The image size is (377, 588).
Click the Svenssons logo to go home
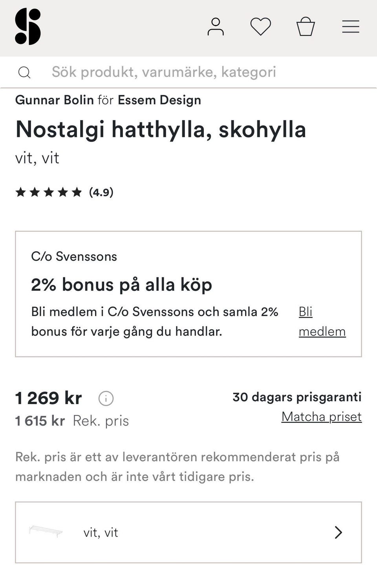[x=28, y=27]
